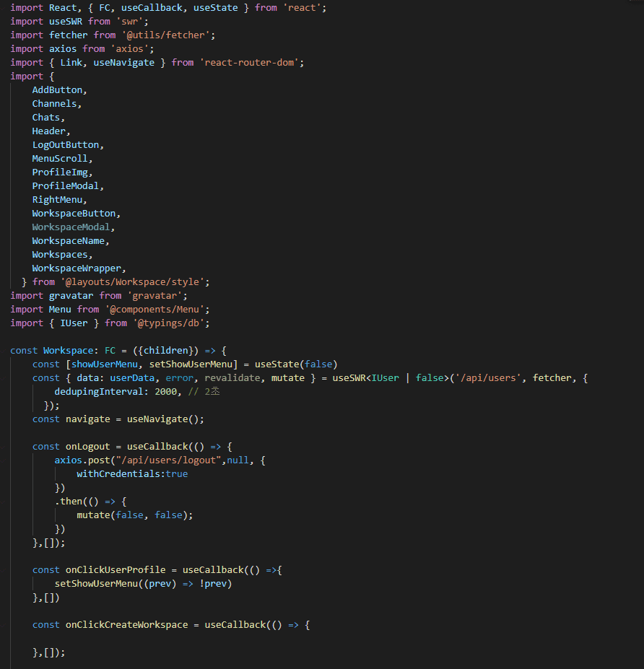Image resolution: width=644 pixels, height=669 pixels.
Task: Click the WorkspaceName import entry
Action: point(69,240)
